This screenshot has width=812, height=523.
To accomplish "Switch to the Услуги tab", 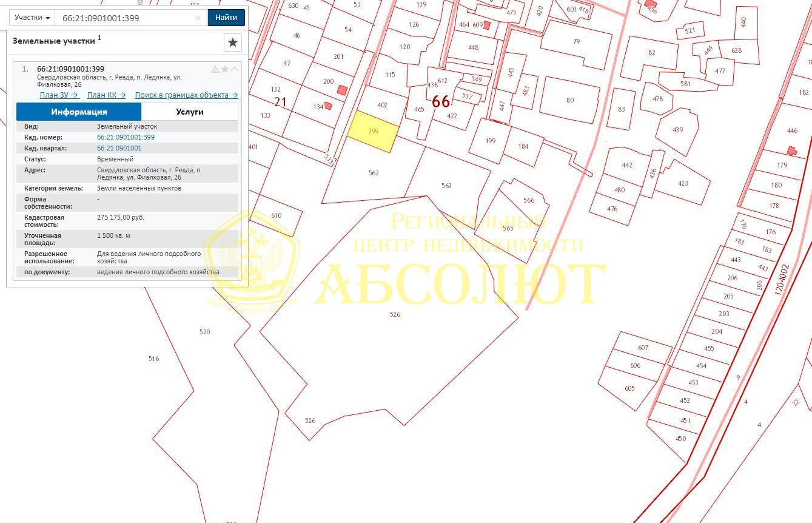I will pos(190,112).
